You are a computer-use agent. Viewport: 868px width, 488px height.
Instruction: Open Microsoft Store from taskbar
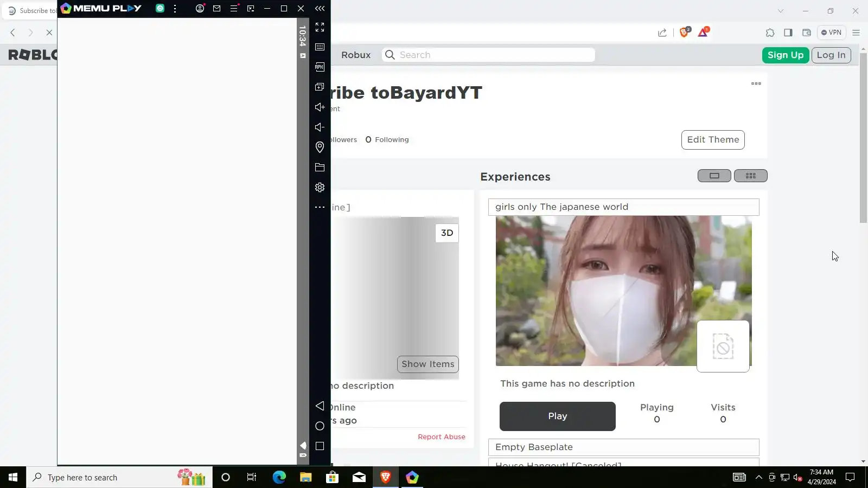pos(332,477)
